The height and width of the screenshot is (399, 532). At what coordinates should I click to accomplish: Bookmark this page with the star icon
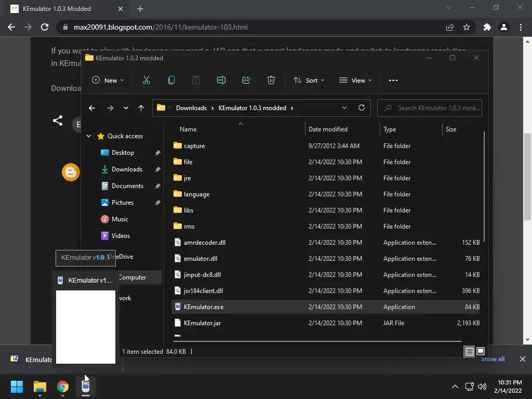tap(467, 27)
